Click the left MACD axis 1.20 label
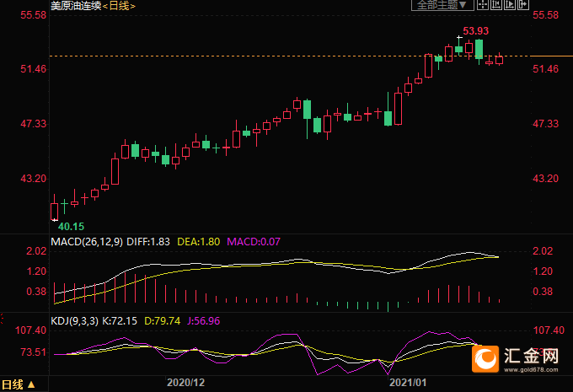This screenshot has width=573, height=392. [x=36, y=271]
